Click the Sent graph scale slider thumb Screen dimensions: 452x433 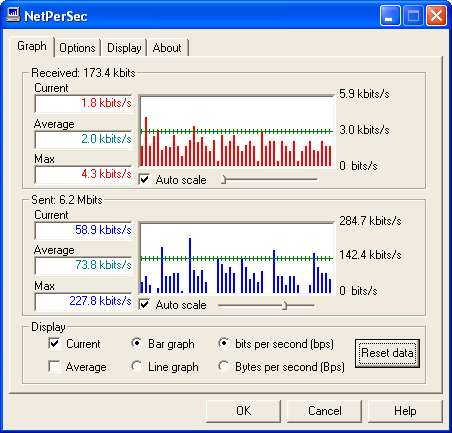(x=284, y=305)
